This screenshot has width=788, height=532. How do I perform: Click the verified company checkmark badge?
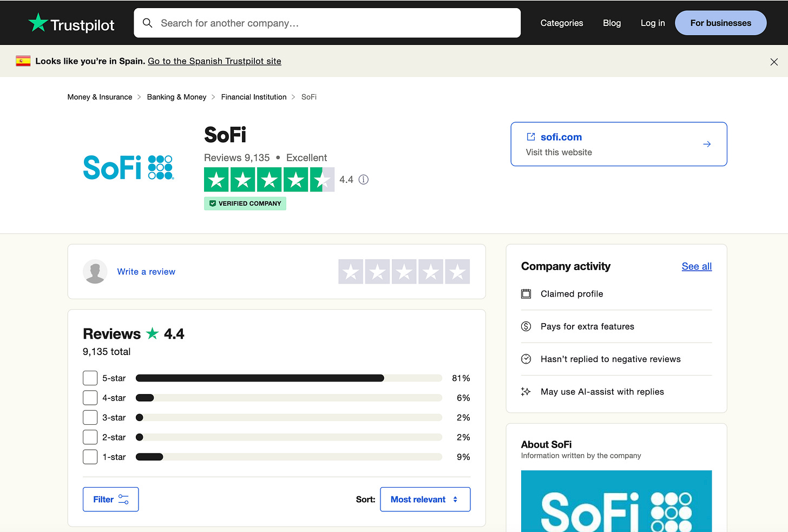tap(245, 203)
